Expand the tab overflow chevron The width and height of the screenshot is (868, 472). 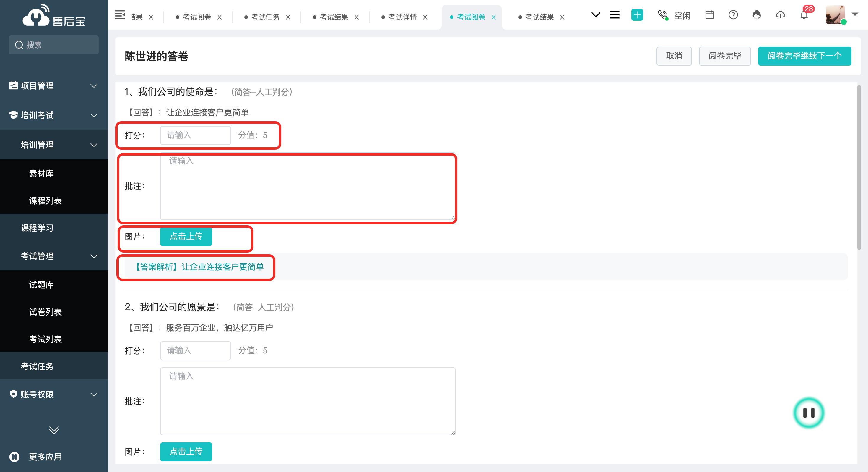coord(595,15)
